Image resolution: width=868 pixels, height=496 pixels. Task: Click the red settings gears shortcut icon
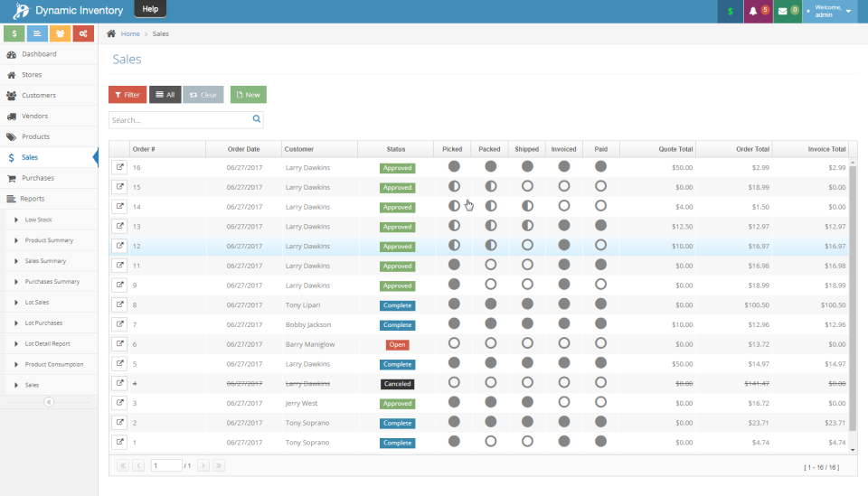(83, 33)
